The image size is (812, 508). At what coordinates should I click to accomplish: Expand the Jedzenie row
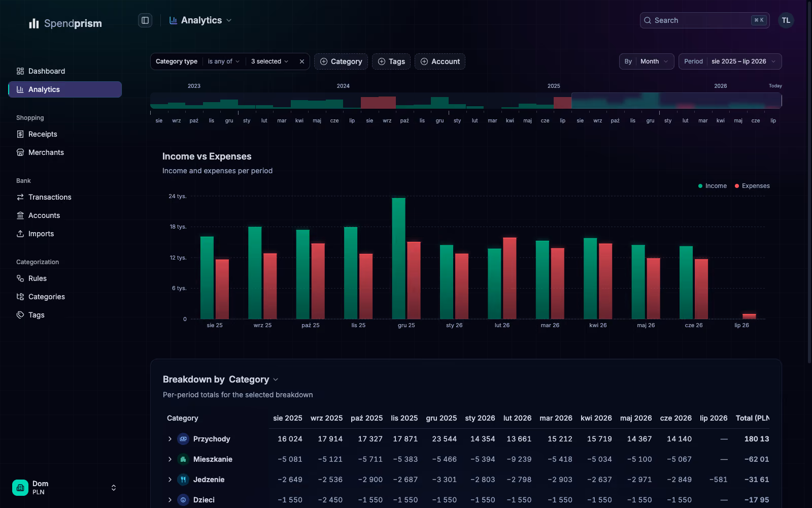pyautogui.click(x=170, y=480)
